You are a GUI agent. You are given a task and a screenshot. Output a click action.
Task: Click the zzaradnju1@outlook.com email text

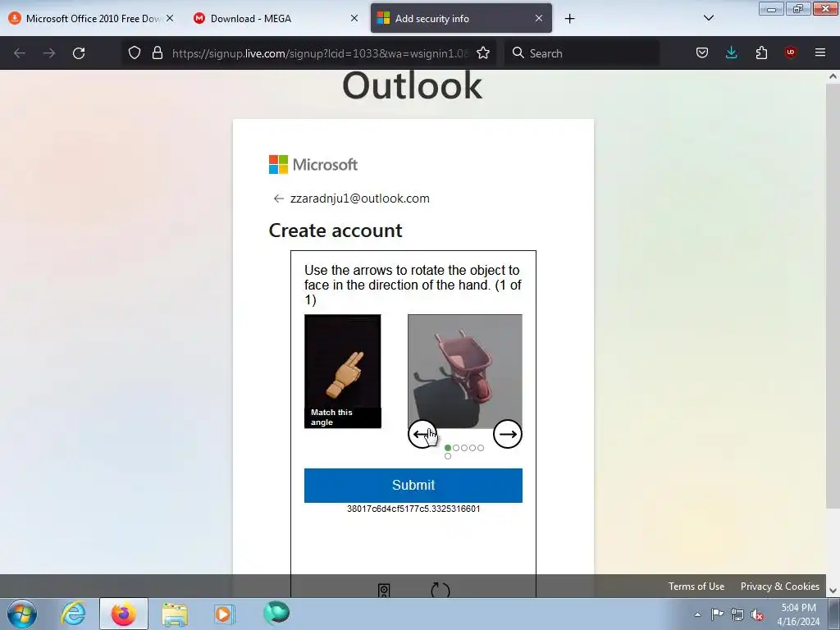[360, 199]
